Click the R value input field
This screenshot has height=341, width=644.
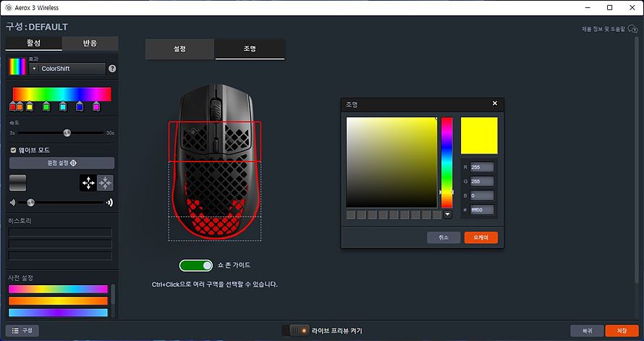(482, 167)
